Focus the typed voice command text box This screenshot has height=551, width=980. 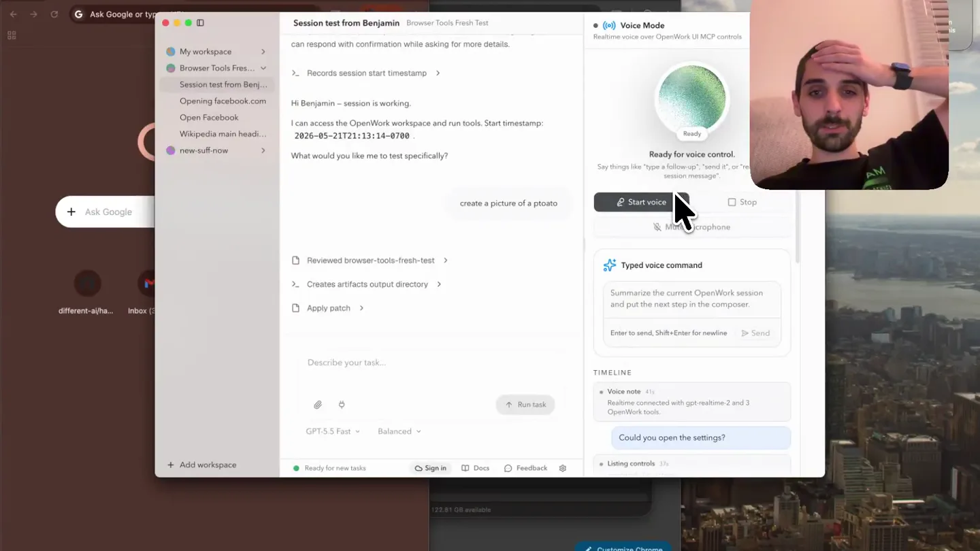[691, 299]
